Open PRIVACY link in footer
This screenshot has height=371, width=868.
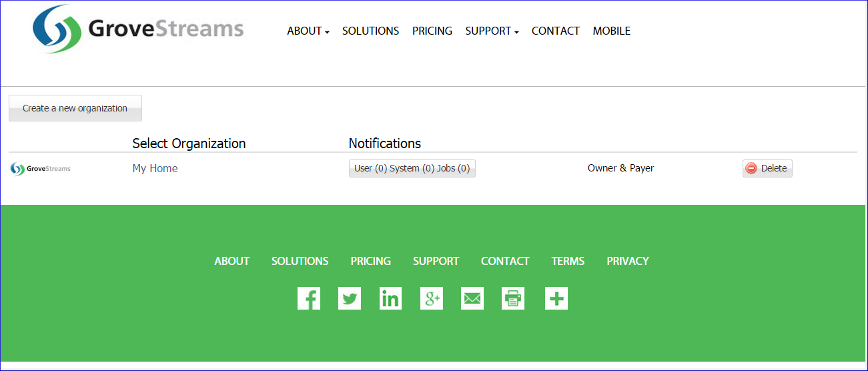click(627, 261)
